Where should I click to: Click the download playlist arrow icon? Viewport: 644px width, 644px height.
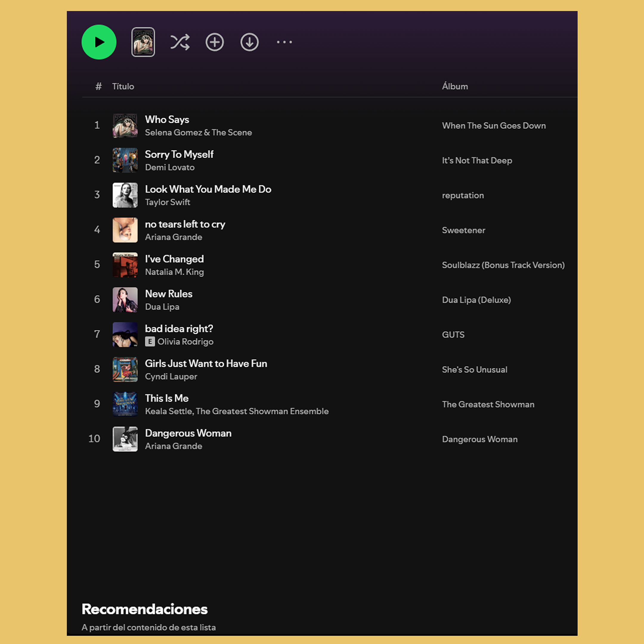pos(249,42)
